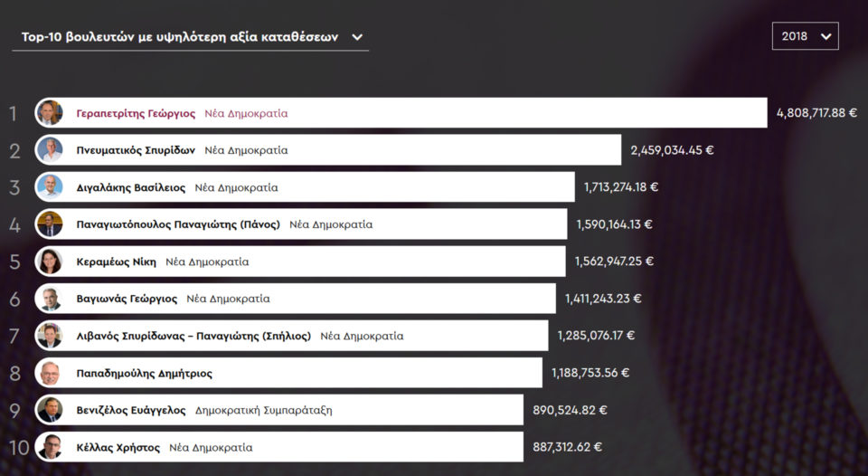The image size is (868, 476).
Task: Click Παπαδημούλης Δημήτριος avatar photo
Action: pos(49,373)
